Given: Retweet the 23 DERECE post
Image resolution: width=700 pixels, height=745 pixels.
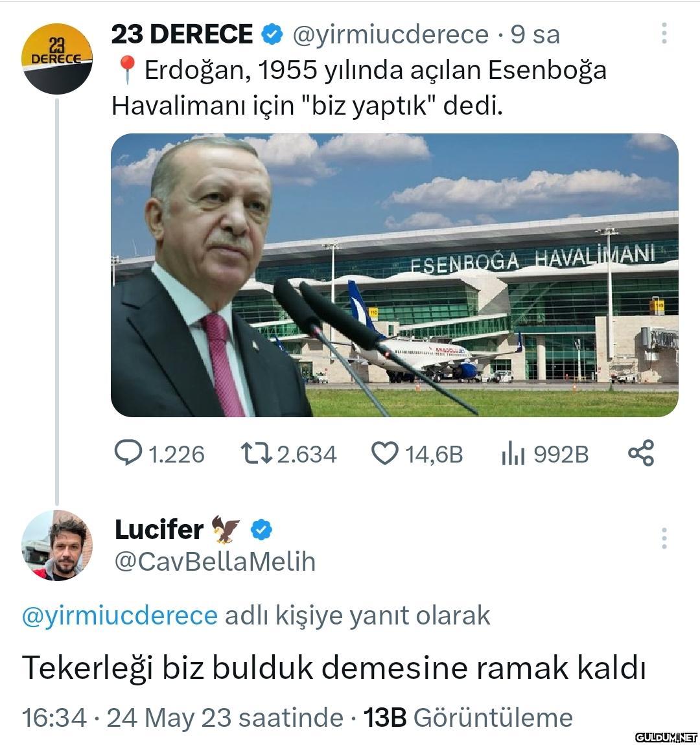Looking at the screenshot, I should (x=255, y=453).
